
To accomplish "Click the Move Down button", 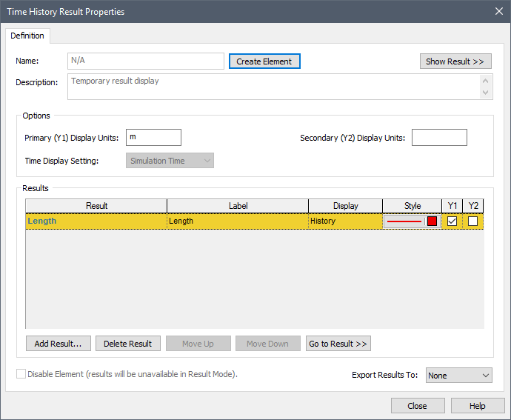I will click(x=268, y=344).
